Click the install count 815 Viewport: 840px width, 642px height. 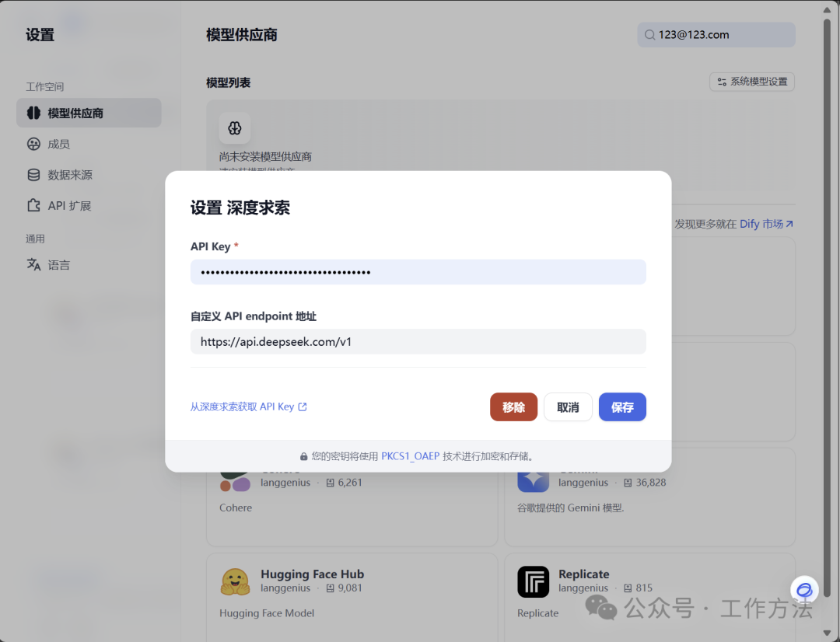pyautogui.click(x=644, y=588)
